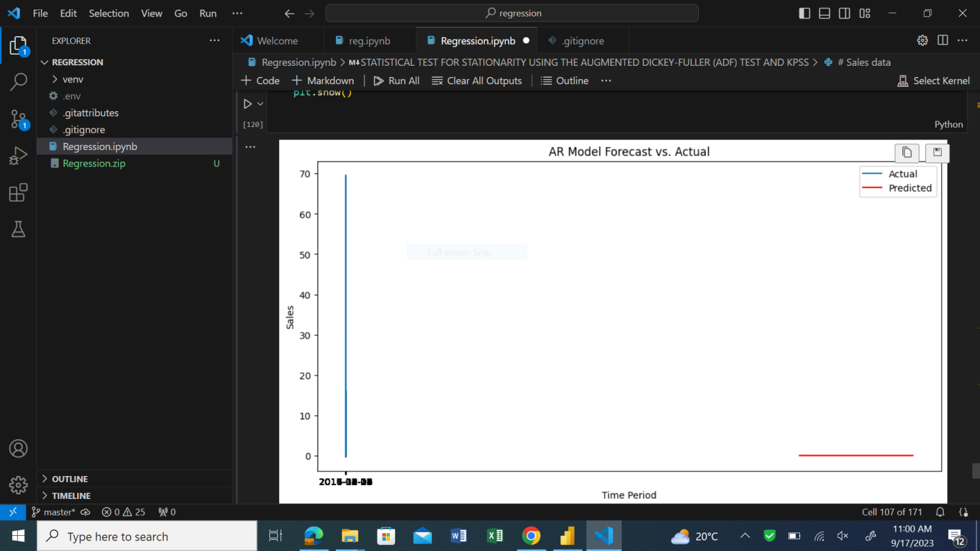Toggle the Secondary Side Bar
Screen dimensions: 980x551
point(844,13)
